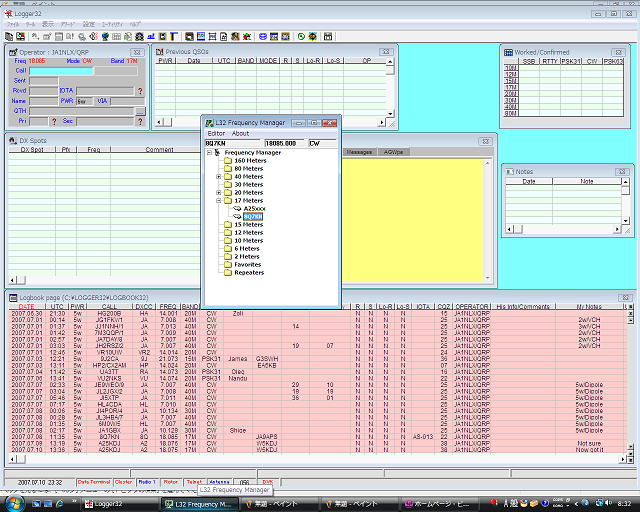
Task: Select the 15 Meters folder
Action: 244,225
